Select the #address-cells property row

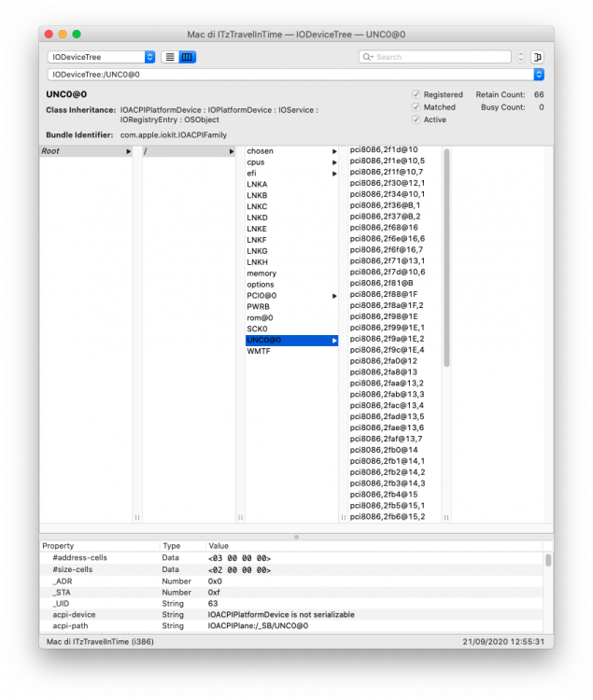[x=291, y=558]
